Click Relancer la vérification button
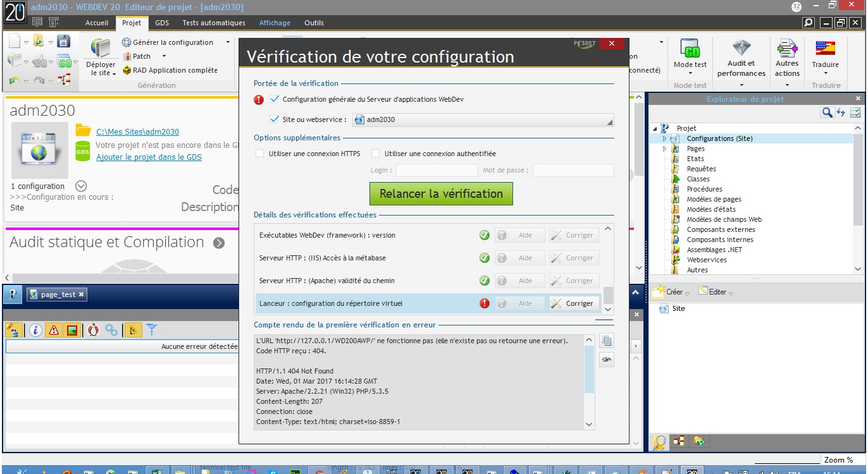Screen dimensions: 868x474 click(x=441, y=194)
